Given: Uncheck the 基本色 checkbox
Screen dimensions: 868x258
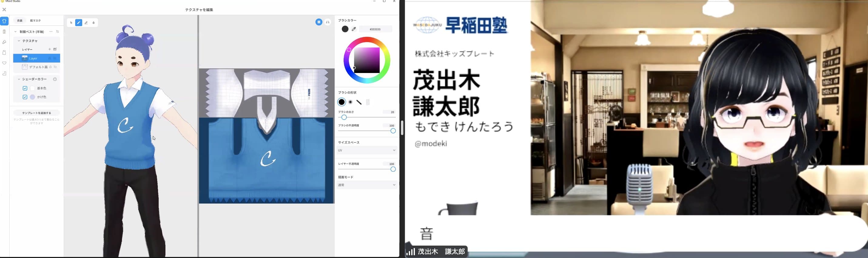Looking at the screenshot, I should pyautogui.click(x=25, y=88).
